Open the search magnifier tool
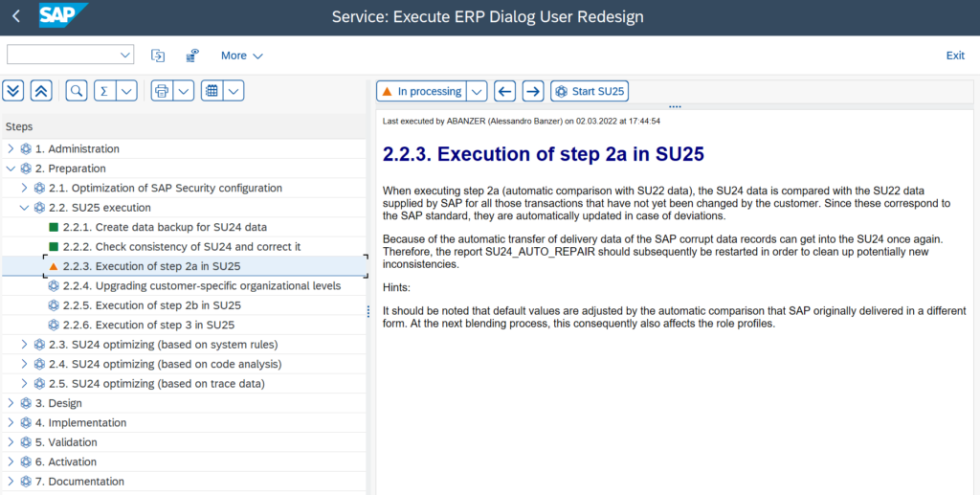The width and height of the screenshot is (980, 495). (77, 91)
